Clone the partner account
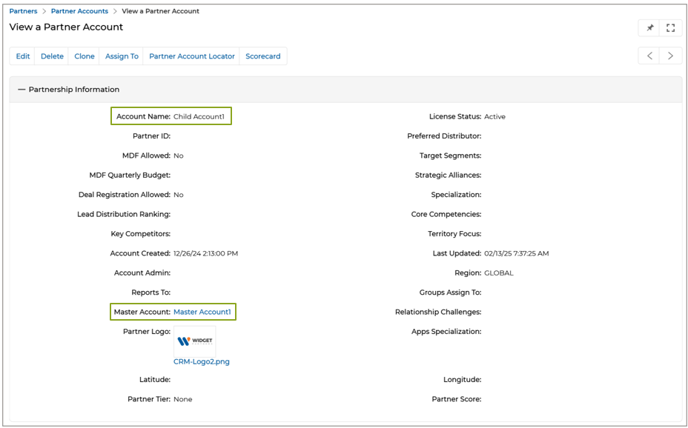This screenshot has height=428, width=688. click(x=84, y=57)
